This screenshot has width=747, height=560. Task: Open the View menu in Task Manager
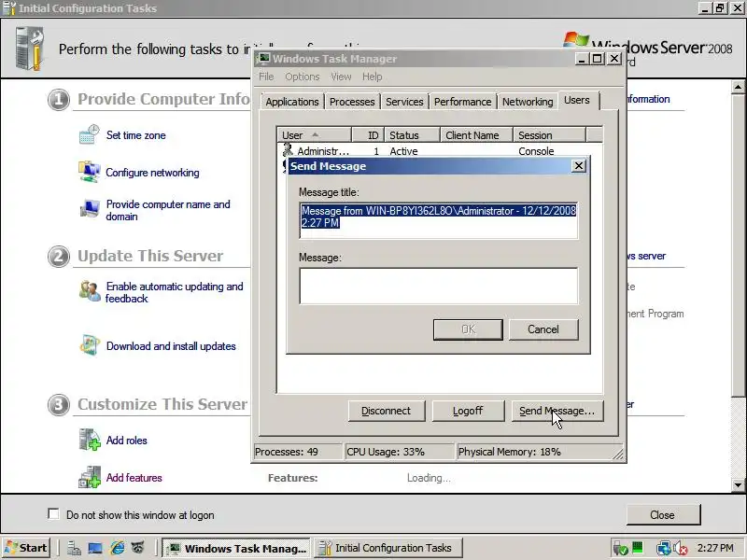pyautogui.click(x=341, y=77)
